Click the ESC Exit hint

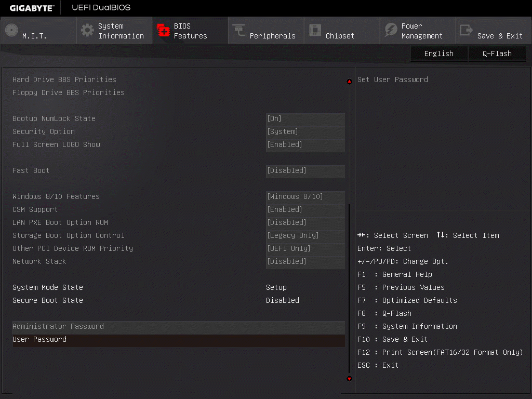[x=378, y=365]
